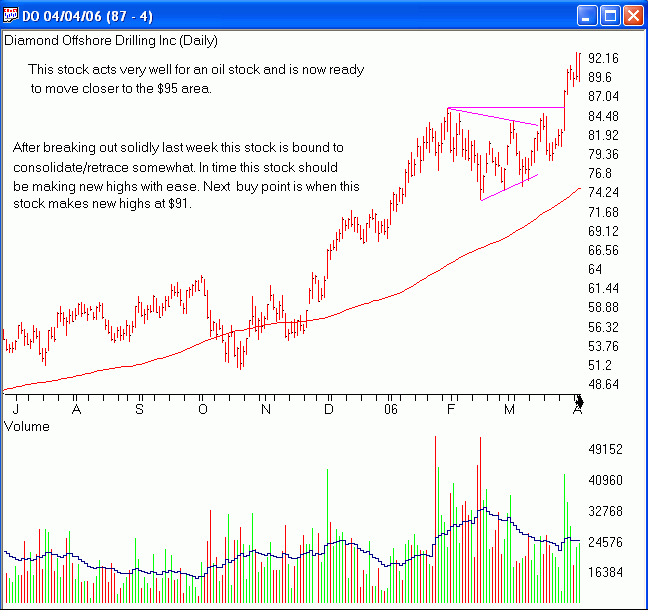648x610 pixels.
Task: Click volume label 40960
Action: (605, 480)
